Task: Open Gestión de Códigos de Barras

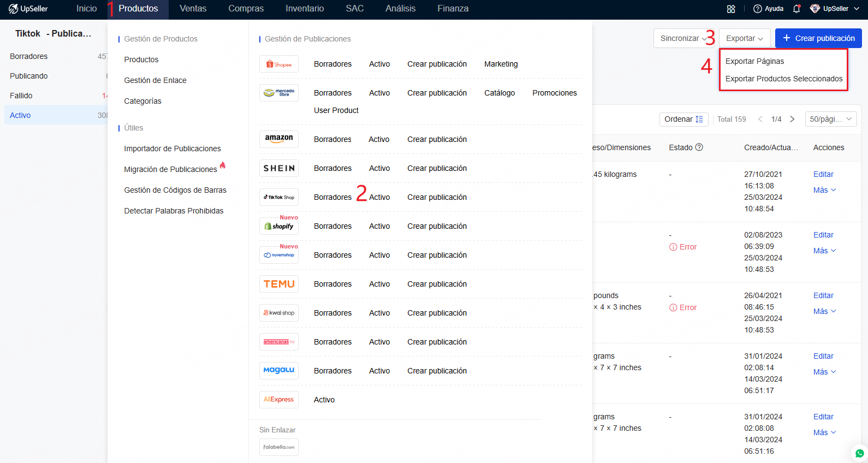Action: [175, 190]
